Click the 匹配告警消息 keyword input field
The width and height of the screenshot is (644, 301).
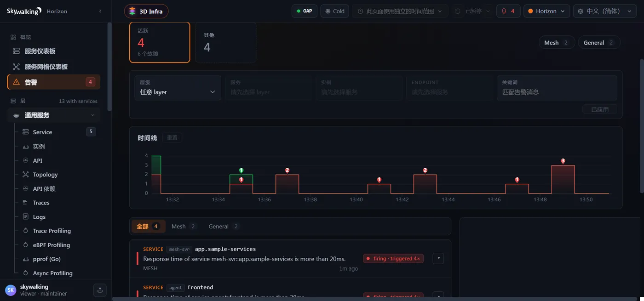tap(557, 88)
